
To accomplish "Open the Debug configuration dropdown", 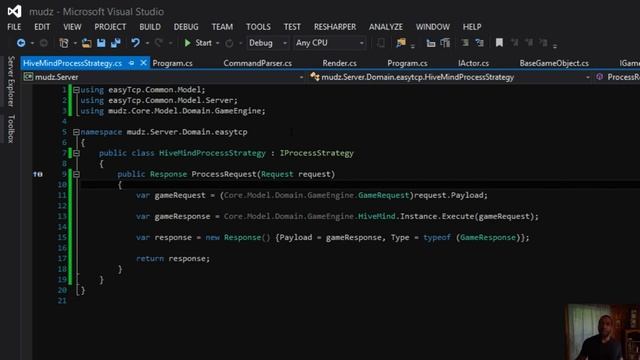I will (x=267, y=43).
